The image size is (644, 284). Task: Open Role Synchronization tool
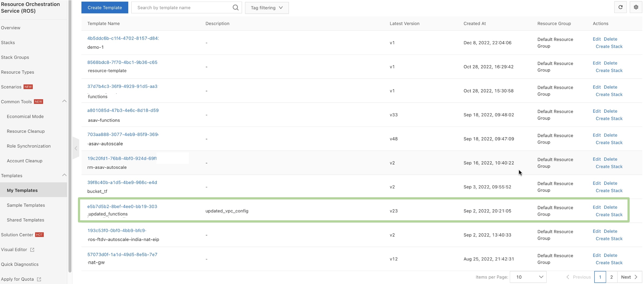pos(29,146)
